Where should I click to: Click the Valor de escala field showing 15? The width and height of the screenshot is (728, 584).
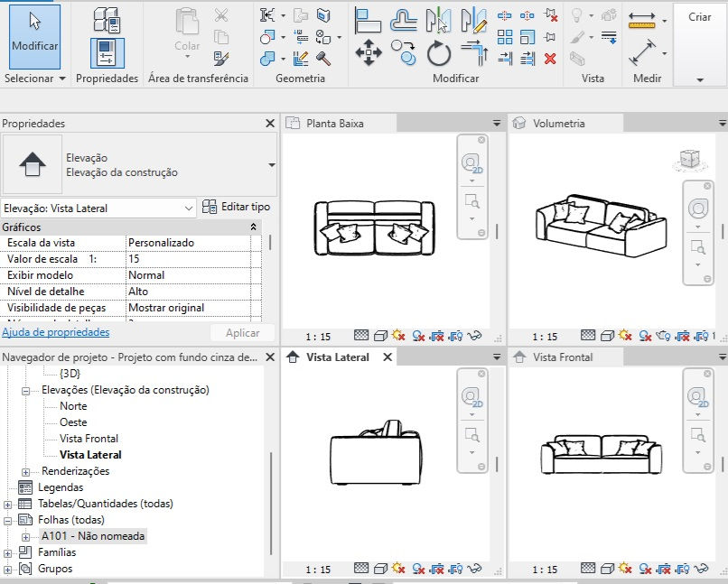click(x=189, y=259)
